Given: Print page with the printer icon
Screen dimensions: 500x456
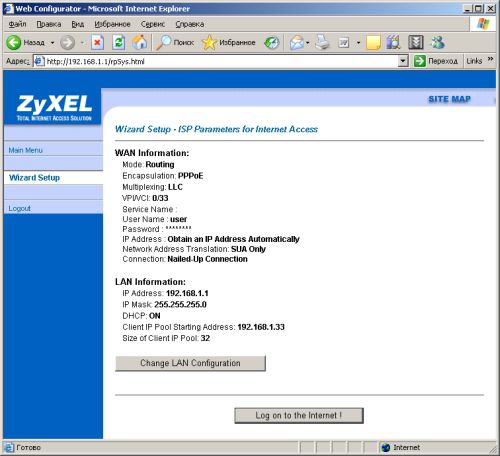Looking at the screenshot, I should (x=322, y=43).
